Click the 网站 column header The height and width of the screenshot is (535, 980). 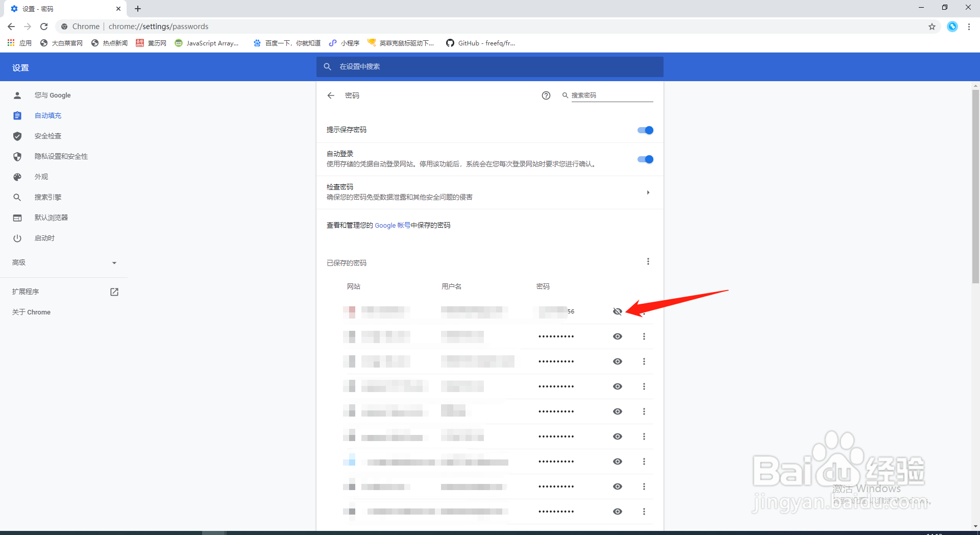pyautogui.click(x=354, y=286)
